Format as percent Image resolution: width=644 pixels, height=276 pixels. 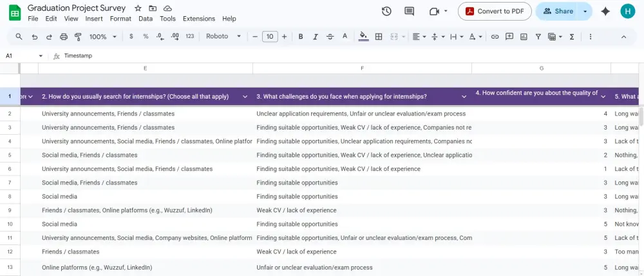pyautogui.click(x=146, y=37)
